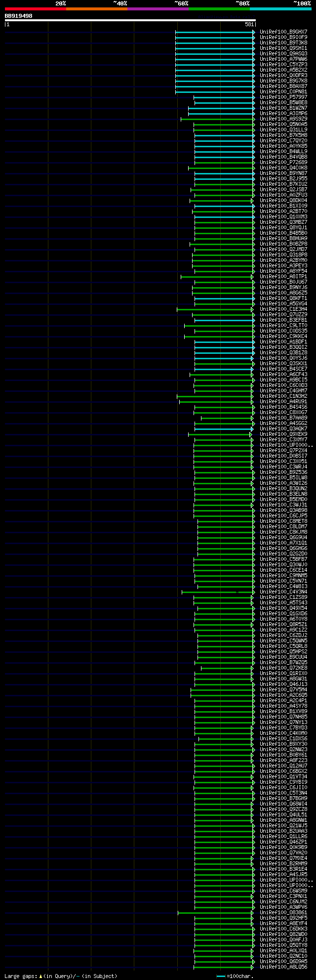
Task: Click the label UniRef100_B7KIU2
Action: 283,184
